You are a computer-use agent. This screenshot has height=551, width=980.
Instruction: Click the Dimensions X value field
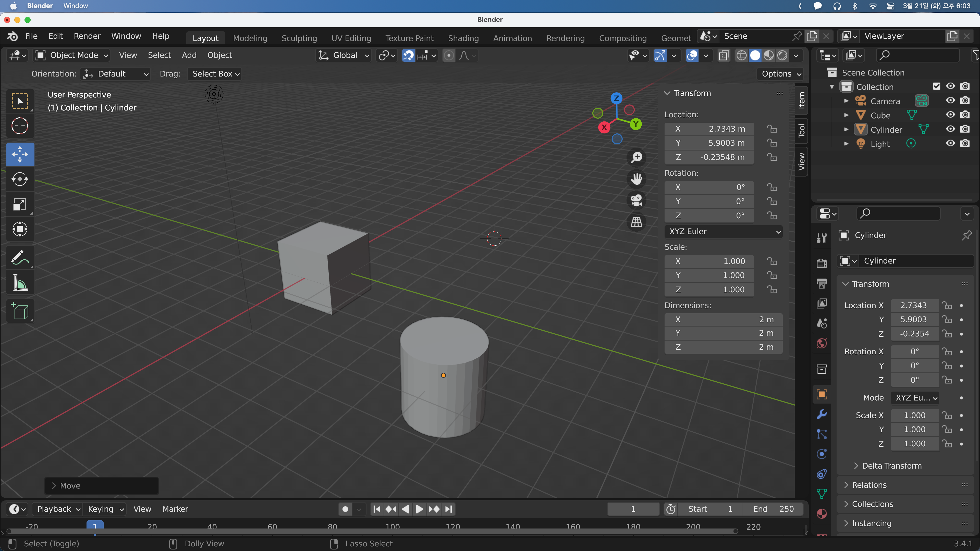coord(724,319)
